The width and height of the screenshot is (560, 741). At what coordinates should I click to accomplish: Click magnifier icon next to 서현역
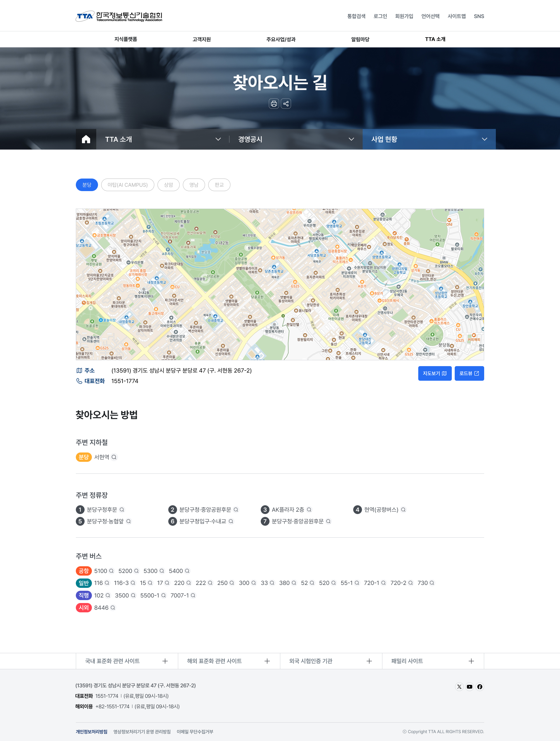[x=114, y=457]
